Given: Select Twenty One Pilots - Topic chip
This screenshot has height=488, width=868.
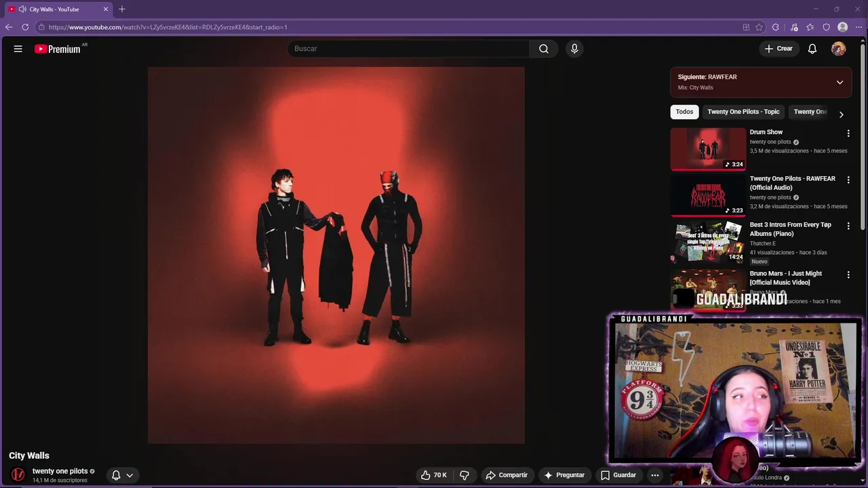Looking at the screenshot, I should click(743, 112).
